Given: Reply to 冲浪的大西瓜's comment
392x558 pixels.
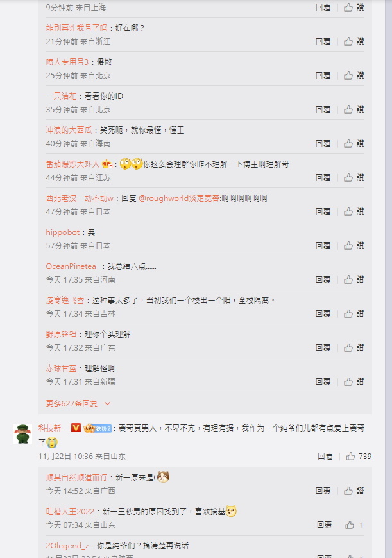Looking at the screenshot, I should [x=323, y=143].
